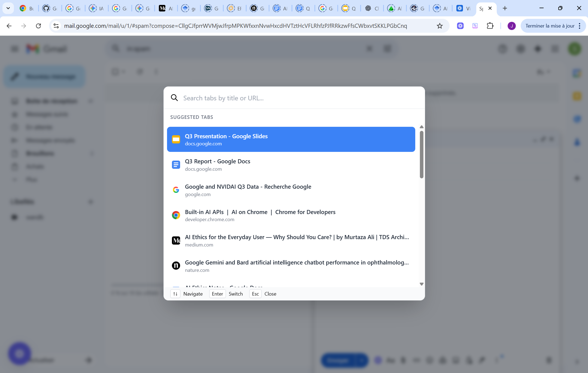588x373 pixels.
Task: Open a new browser tab with plus
Action: [x=505, y=8]
